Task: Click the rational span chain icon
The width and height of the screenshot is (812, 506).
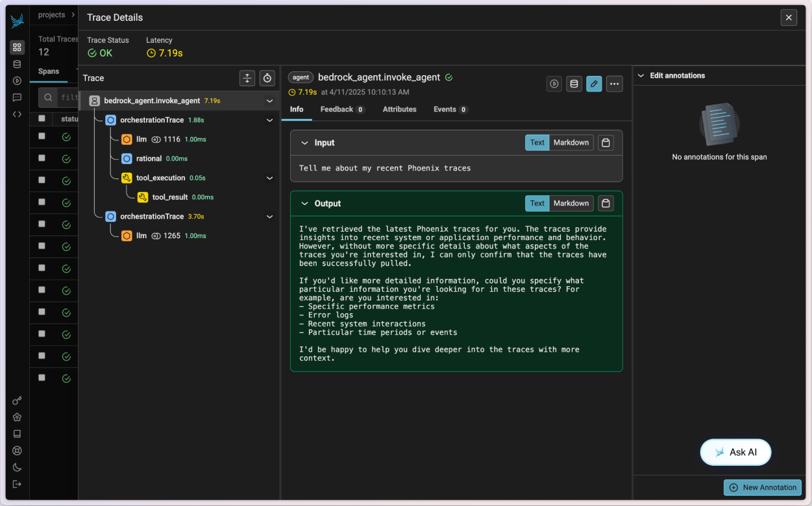Action: pyautogui.click(x=127, y=158)
